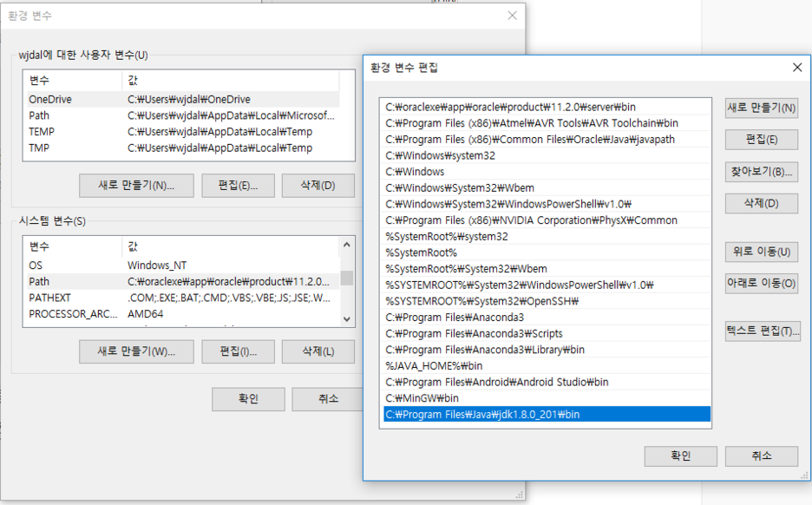Screen dimensions: 812x505
Task: Confirm with 확인 in the edit dialog
Action: pyautogui.click(x=680, y=456)
